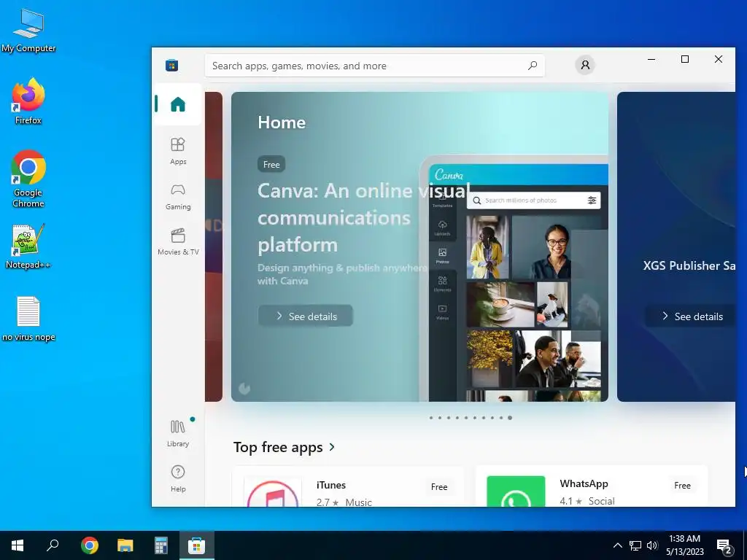Select the Google Chrome desktop shortcut
The height and width of the screenshot is (560, 747).
(x=28, y=179)
